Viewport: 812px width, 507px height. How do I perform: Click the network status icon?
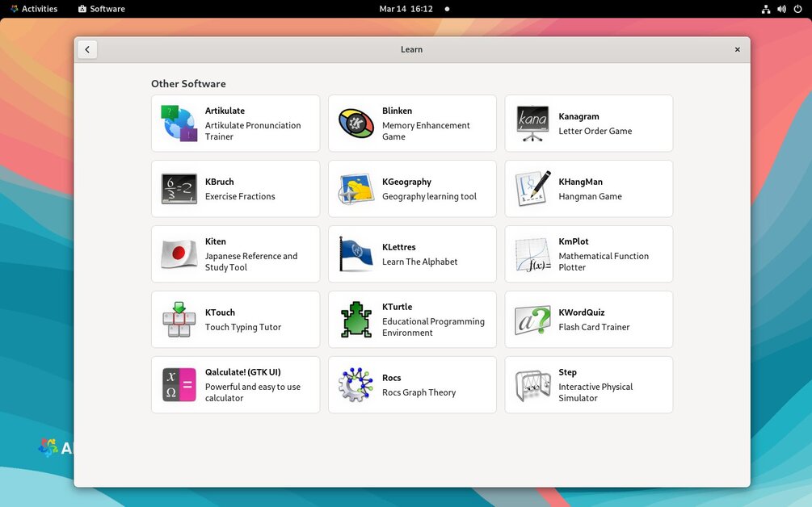pos(766,9)
